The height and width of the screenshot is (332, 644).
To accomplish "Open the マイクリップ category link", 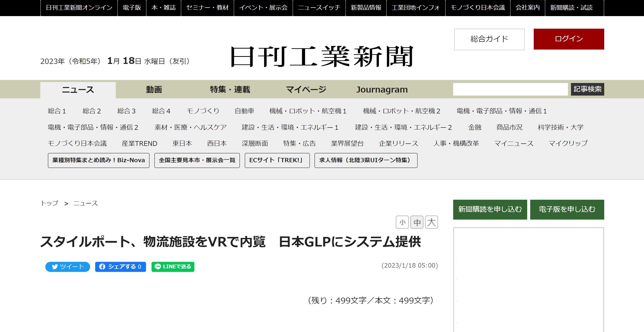I will 568,143.
